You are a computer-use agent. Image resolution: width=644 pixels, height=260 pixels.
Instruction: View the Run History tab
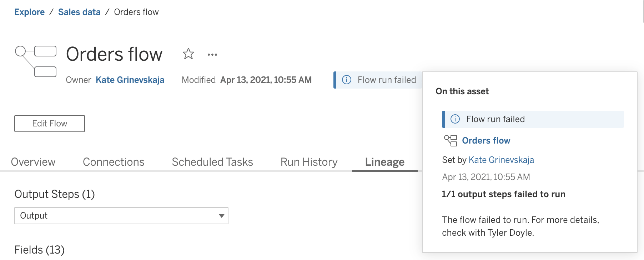pyautogui.click(x=309, y=162)
